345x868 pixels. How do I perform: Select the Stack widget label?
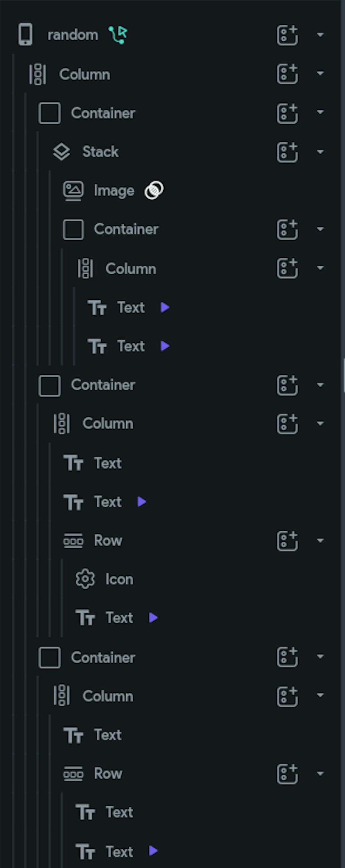100,152
